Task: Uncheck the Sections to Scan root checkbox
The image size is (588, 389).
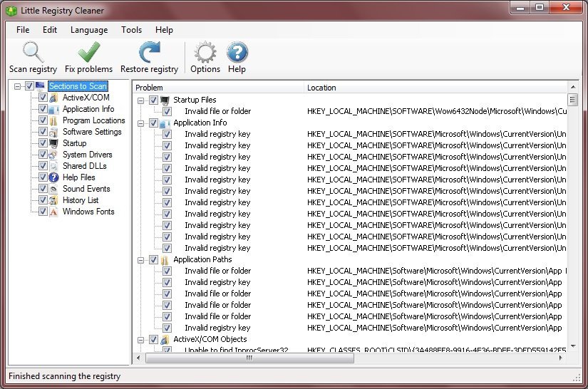Action: [29, 86]
